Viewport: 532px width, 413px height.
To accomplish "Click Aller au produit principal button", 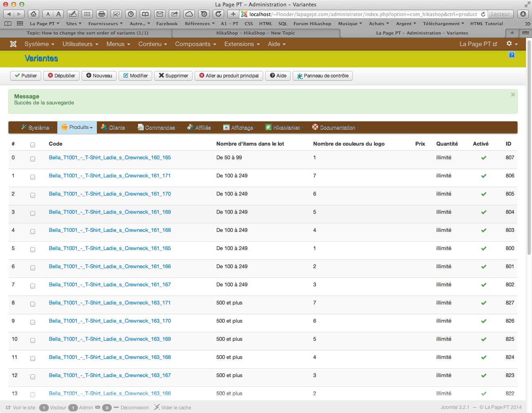I will pyautogui.click(x=229, y=76).
